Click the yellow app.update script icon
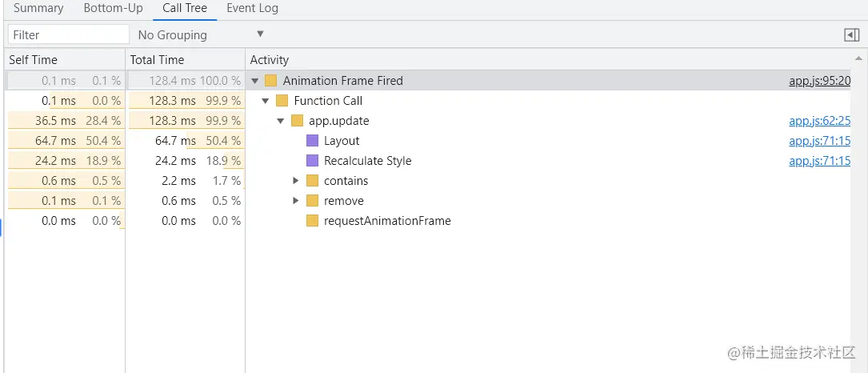Viewport: 868px width, 373px height. point(298,121)
